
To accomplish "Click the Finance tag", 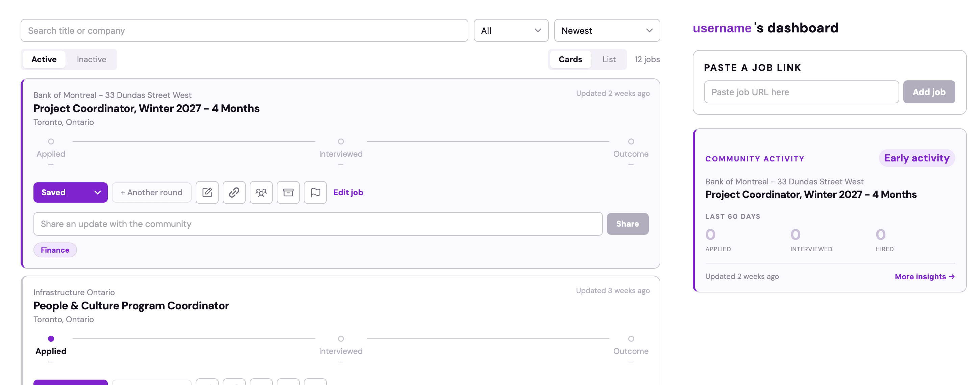I will tap(55, 250).
